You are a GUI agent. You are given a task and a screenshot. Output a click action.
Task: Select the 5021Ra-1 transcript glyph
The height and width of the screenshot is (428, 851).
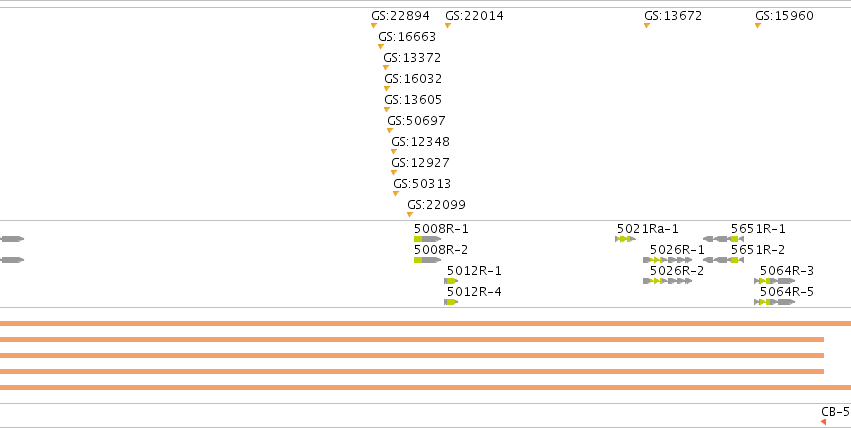point(626,239)
